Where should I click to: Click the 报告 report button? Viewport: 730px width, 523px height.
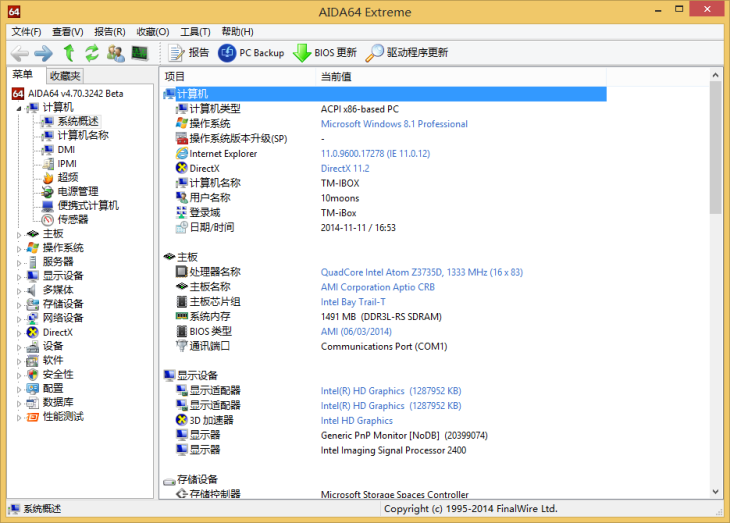(x=189, y=53)
